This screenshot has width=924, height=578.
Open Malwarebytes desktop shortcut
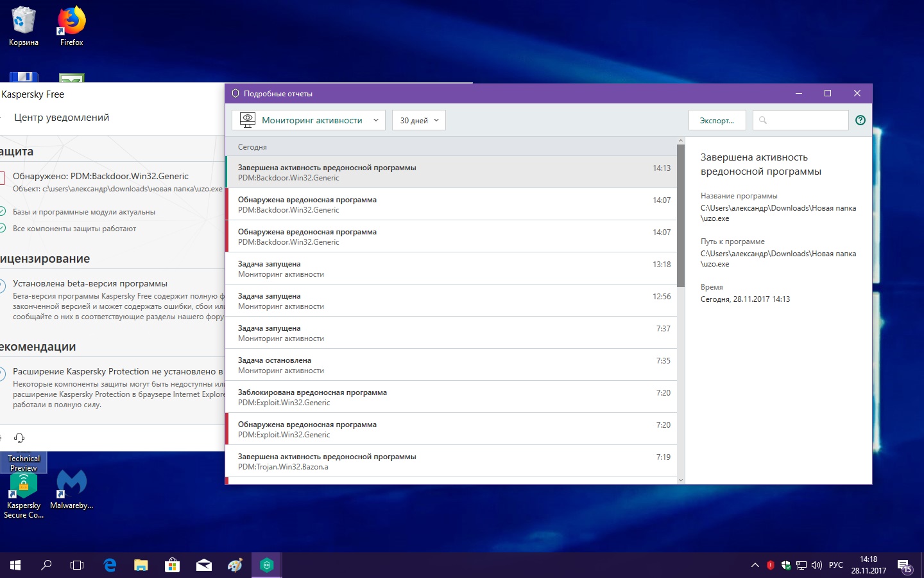[71, 489]
